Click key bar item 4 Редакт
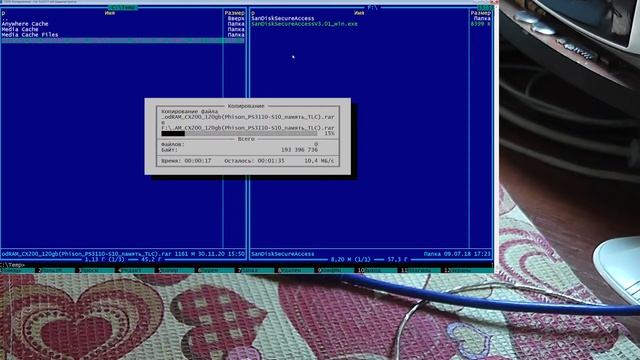This screenshot has width=640, height=360. tap(137, 270)
